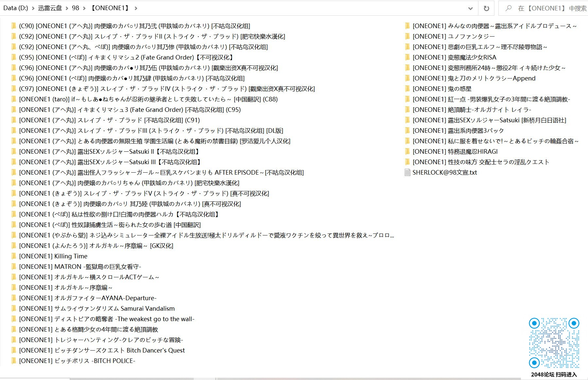Select the text file icon of SHERLOCK@98文宣.txt
The width and height of the screenshot is (588, 380).
point(407,172)
